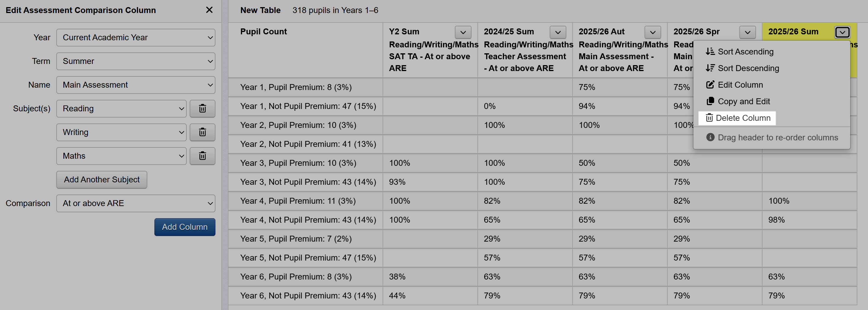Delete the Reading subject with trash icon
The height and width of the screenshot is (310, 868).
[x=202, y=108]
